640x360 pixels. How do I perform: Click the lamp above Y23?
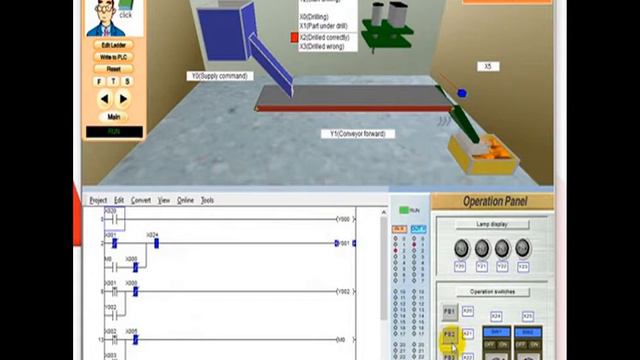click(x=523, y=248)
